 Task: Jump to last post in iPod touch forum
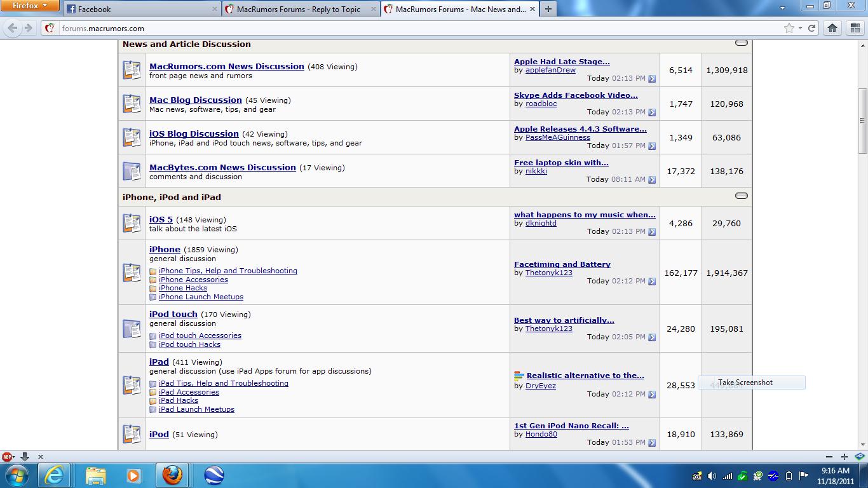(x=652, y=337)
